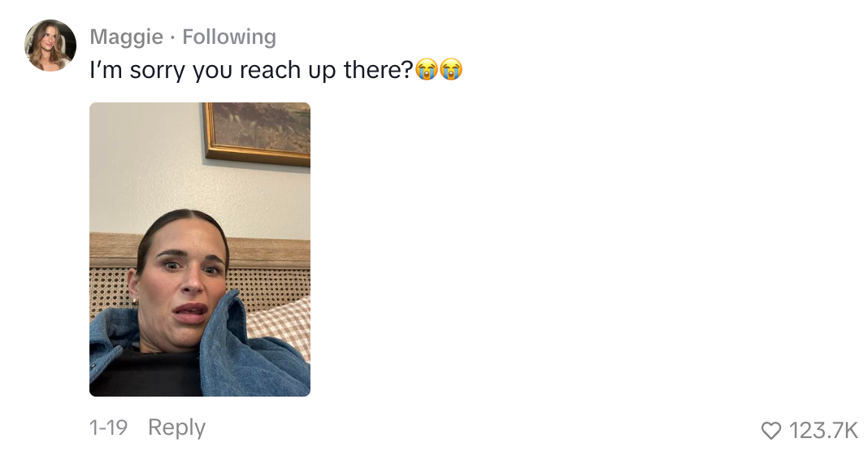Click the Following label beside Maggie

(229, 37)
